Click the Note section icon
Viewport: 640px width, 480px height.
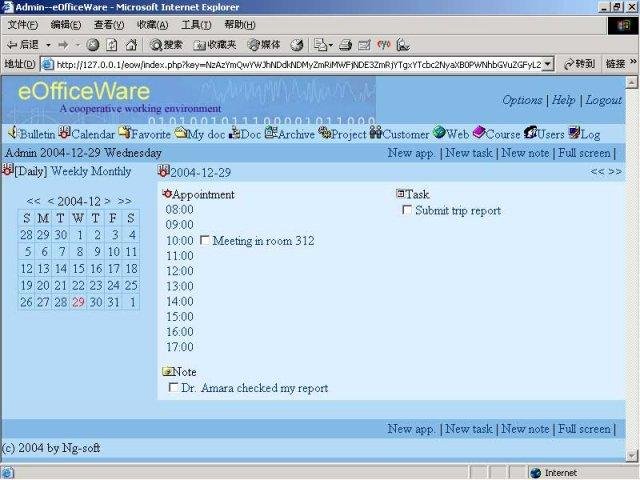tap(167, 371)
